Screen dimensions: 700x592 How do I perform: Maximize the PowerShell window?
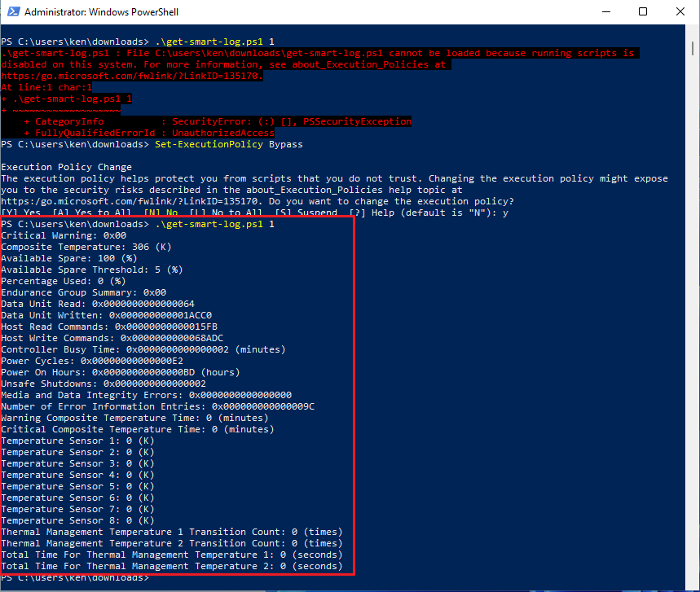(x=644, y=11)
